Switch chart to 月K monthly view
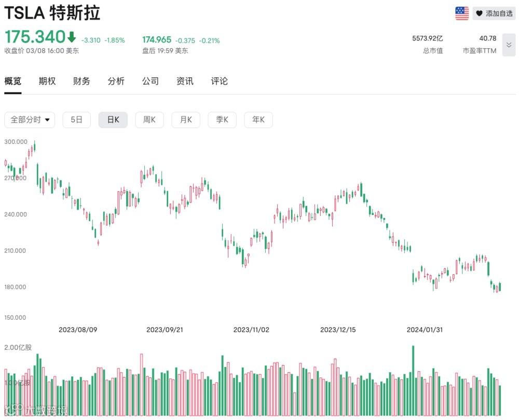This screenshot has width=519, height=420. (186, 119)
